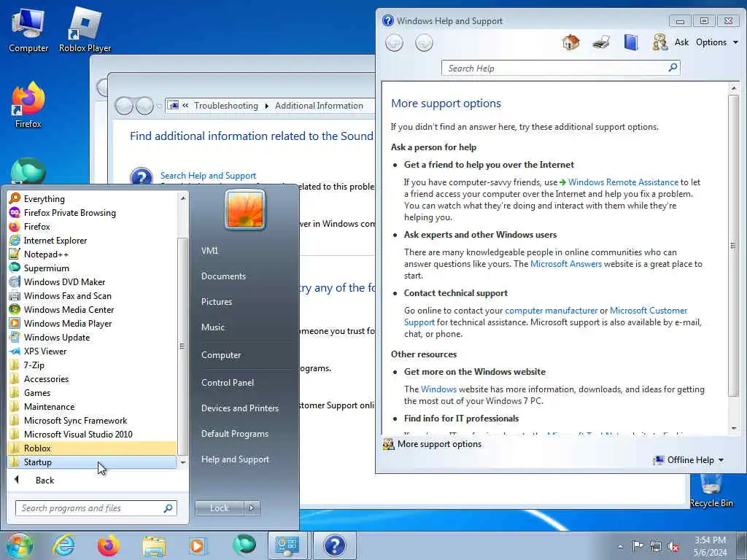Viewport: 747px width, 560px height.
Task: Open Windows Media Player taskbar icon
Action: [197, 545]
